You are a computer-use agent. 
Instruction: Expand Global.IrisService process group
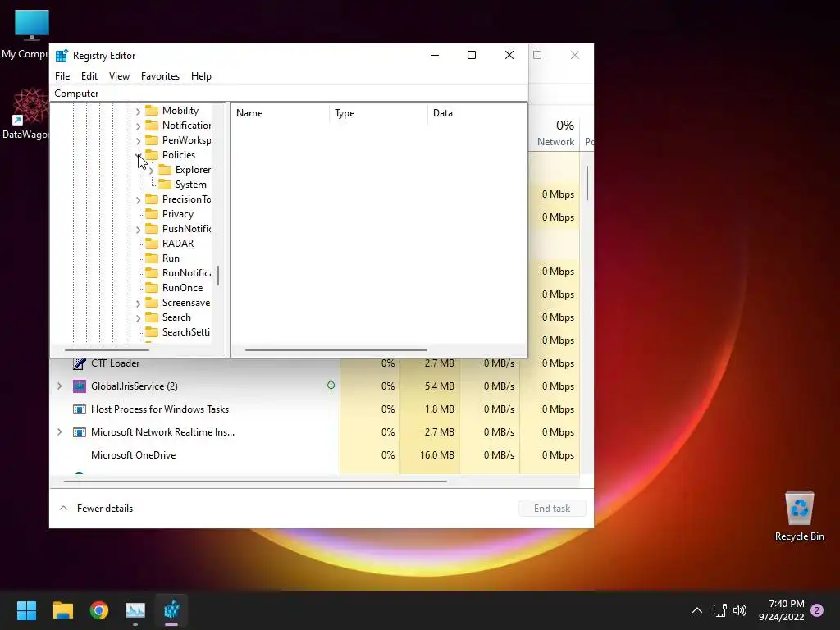coord(59,386)
